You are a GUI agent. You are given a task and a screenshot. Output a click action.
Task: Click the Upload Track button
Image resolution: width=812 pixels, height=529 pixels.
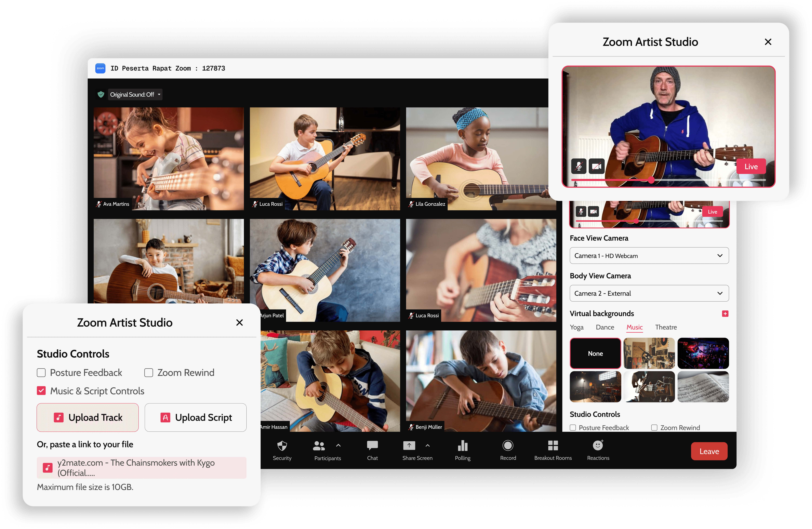point(88,417)
